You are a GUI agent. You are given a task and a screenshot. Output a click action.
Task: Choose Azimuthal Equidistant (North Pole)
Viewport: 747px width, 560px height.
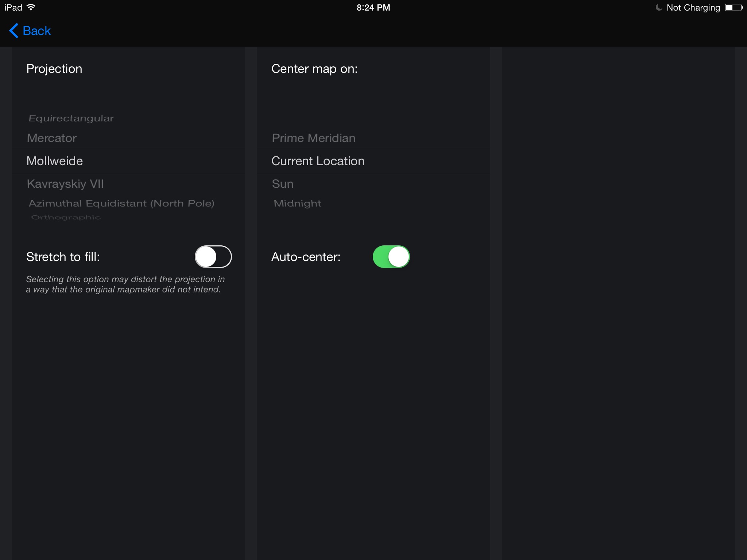(121, 203)
